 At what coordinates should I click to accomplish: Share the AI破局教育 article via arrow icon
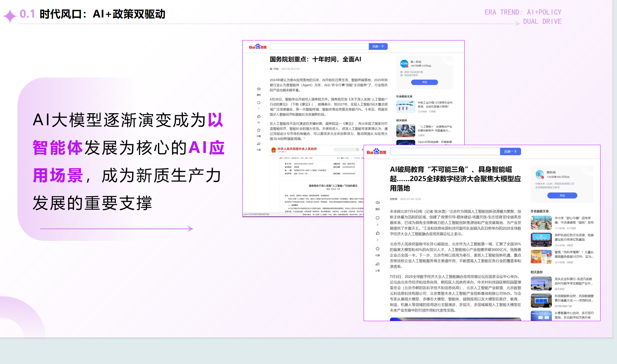tap(377, 264)
